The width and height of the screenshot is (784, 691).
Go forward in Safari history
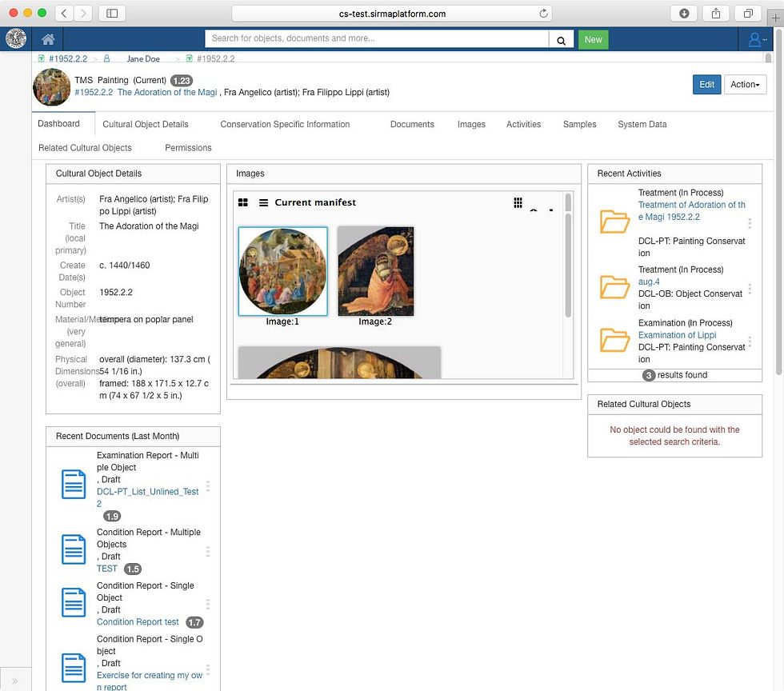point(83,14)
